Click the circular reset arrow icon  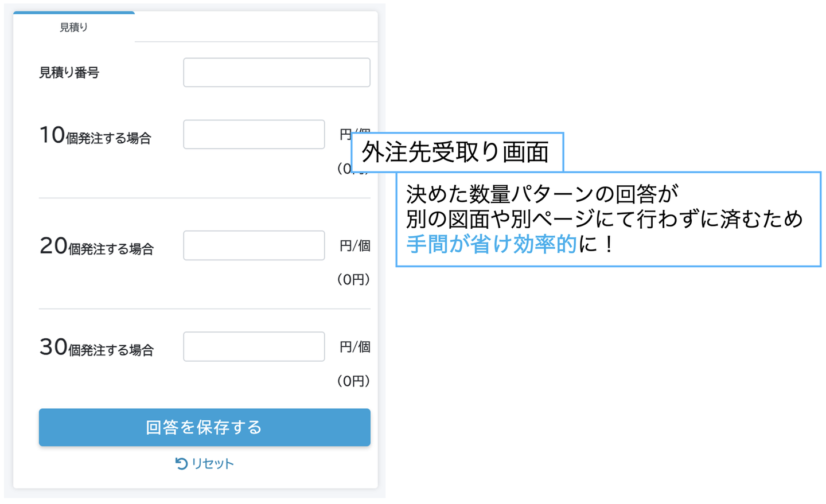click(181, 463)
